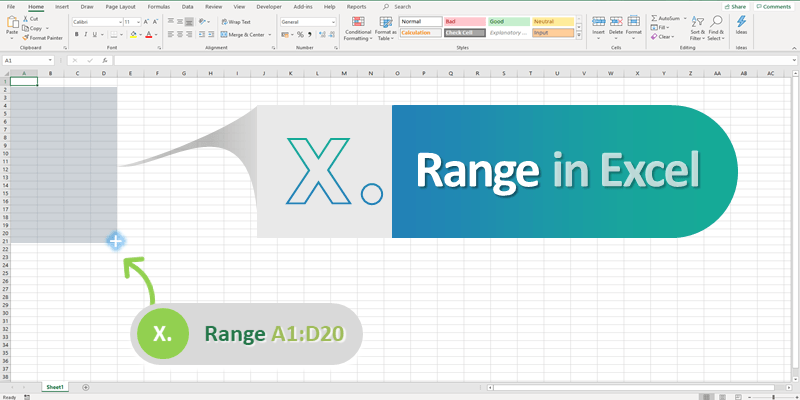This screenshot has height=400, width=800.
Task: Toggle Align Left
Action: [171, 35]
